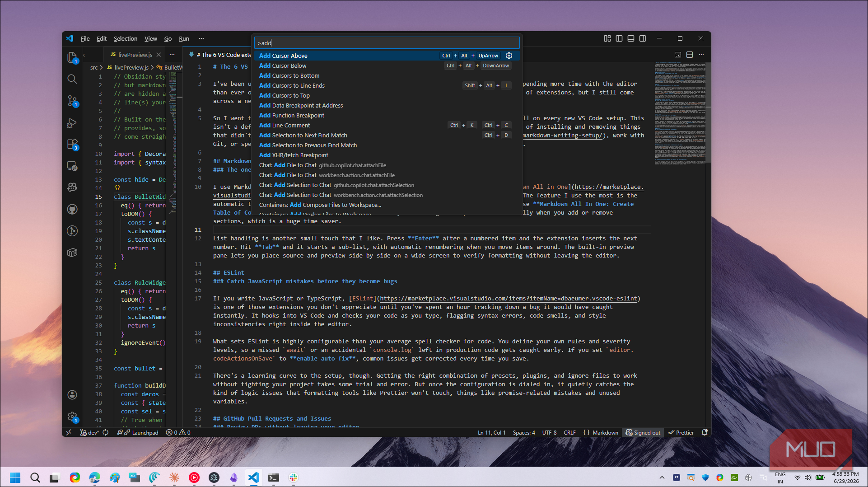The width and height of the screenshot is (868, 487).
Task: Open More Actions ellipsis in right editor toolbar
Action: [701, 55]
